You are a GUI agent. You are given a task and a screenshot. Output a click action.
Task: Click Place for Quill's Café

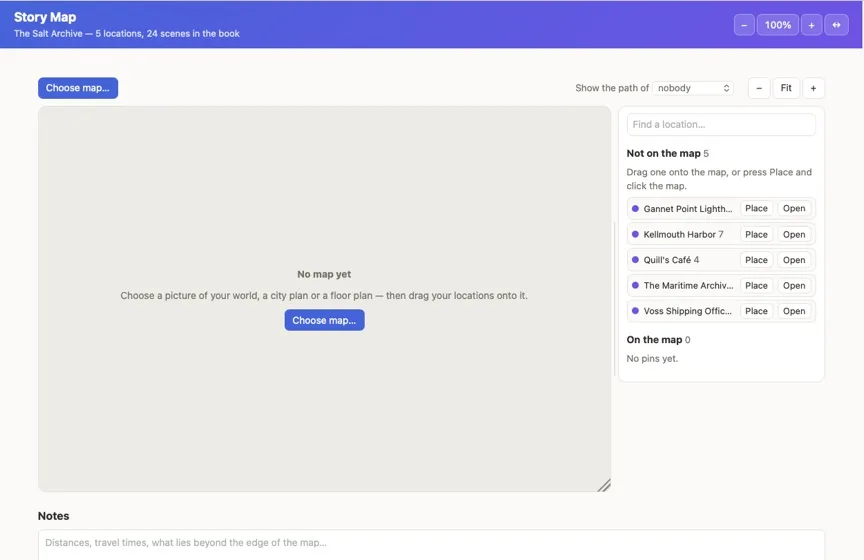[x=756, y=260]
